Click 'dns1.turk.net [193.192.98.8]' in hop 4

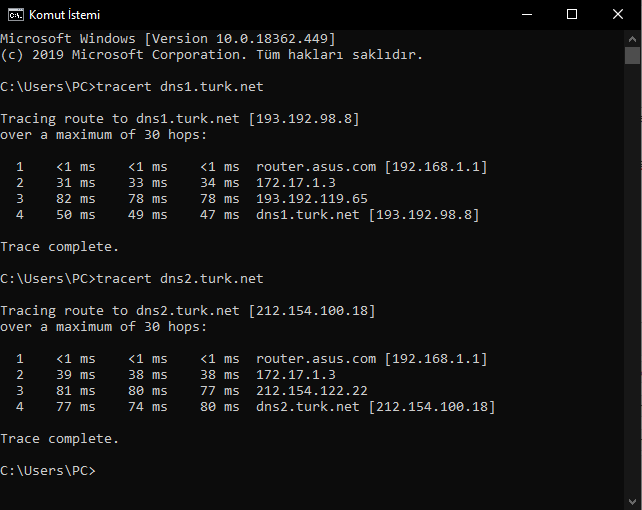pos(368,215)
